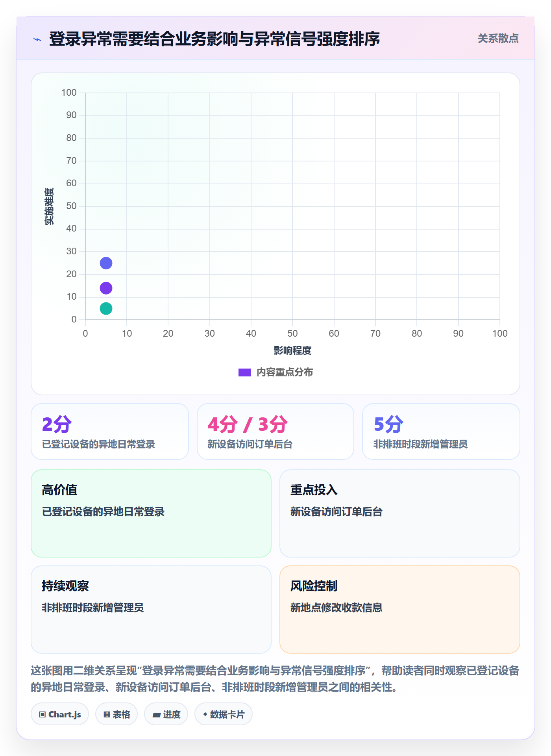Open the 4分 / 3分 score card

click(275, 432)
